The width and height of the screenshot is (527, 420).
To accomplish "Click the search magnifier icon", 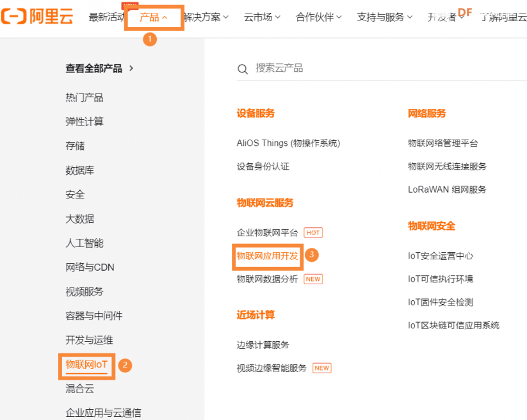I will (243, 69).
